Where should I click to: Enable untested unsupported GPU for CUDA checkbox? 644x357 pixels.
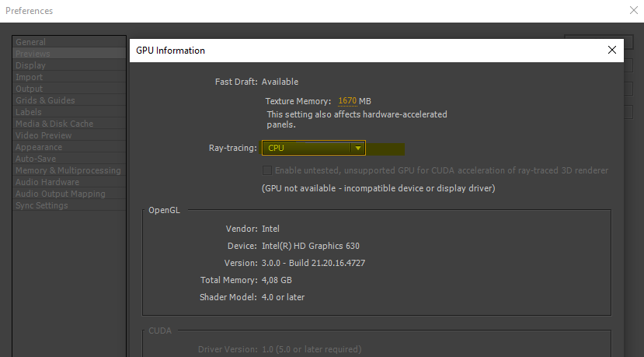pos(267,170)
